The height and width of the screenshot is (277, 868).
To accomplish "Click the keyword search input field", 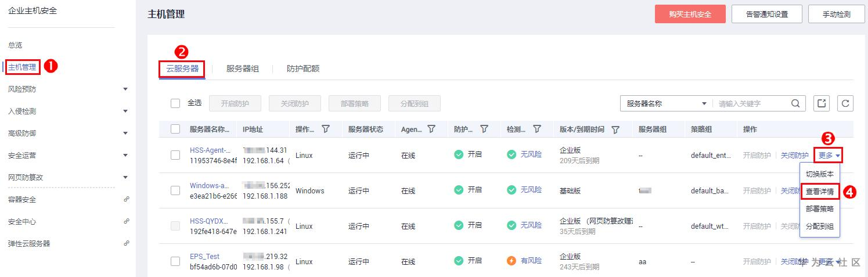I will click(752, 103).
